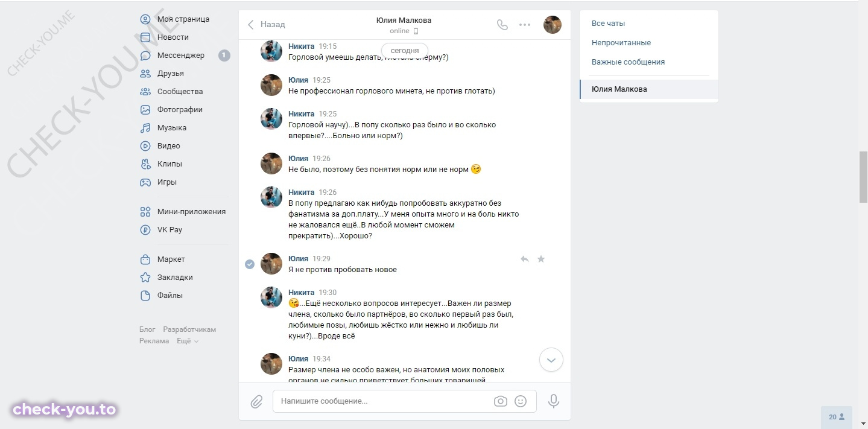
Task: Open Игры gamepad icon
Action: (x=145, y=182)
